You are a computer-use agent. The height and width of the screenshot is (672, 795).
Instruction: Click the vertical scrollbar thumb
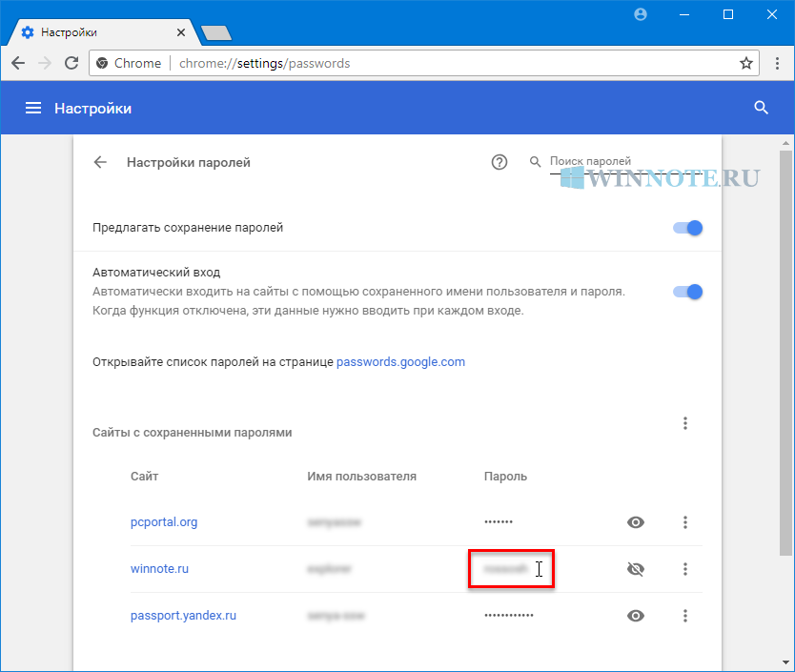click(785, 353)
